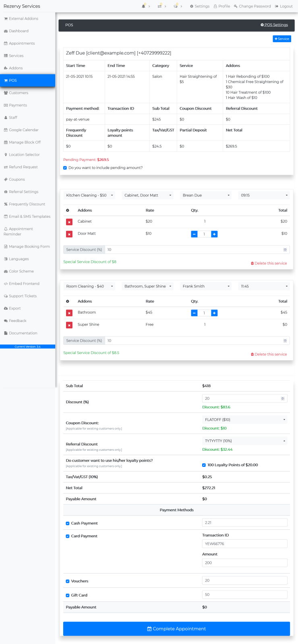Open Documentation in sidebar
The width and height of the screenshot is (298, 644).
(21, 333)
